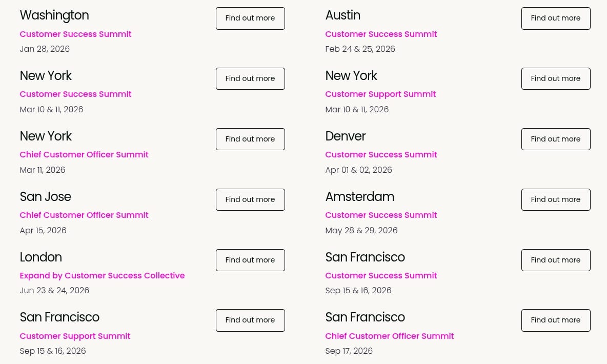Open Find out more for New York Customer Success Summit
The width and height of the screenshot is (607, 364).
coord(250,79)
